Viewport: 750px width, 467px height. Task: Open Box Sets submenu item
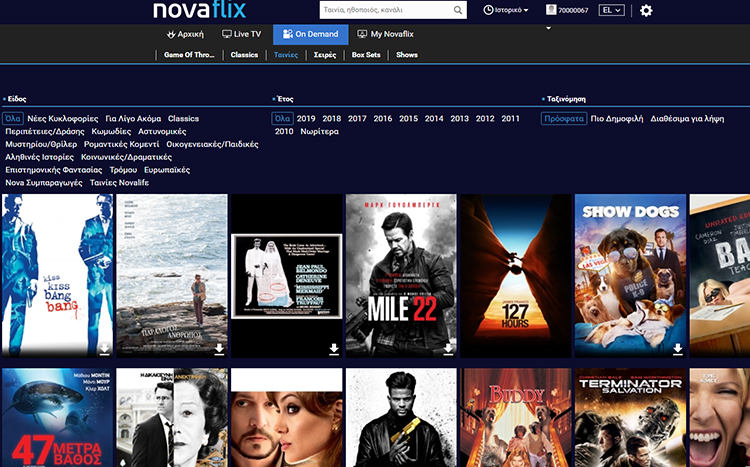(x=366, y=55)
